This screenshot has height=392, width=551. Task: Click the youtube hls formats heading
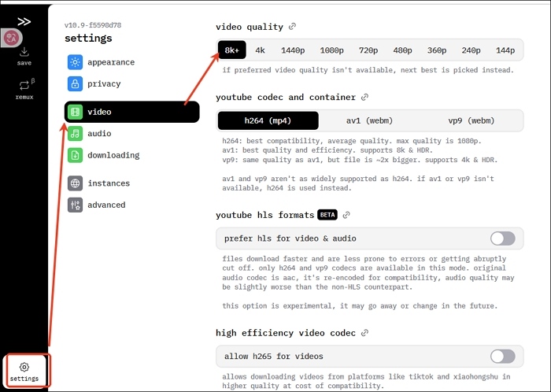click(x=265, y=215)
